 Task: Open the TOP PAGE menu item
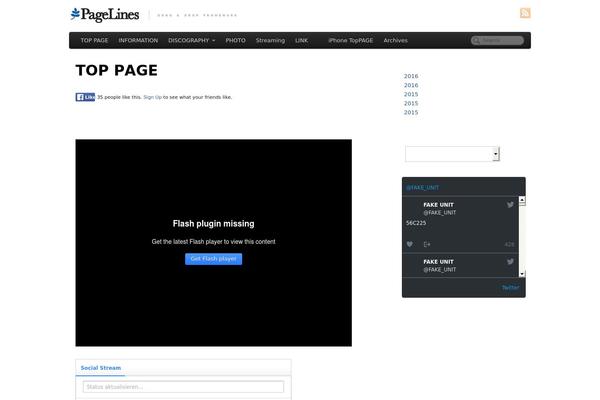[94, 40]
